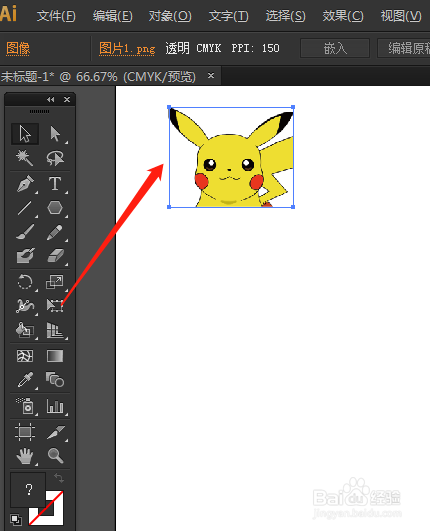
Task: Open the 效果(C) menu
Action: point(343,16)
